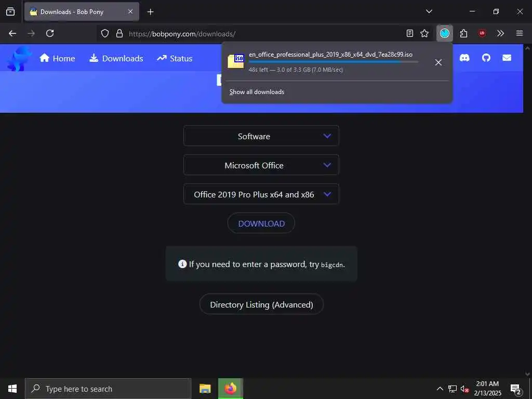Click Show all downloads link
The image size is (532, 399).
(257, 92)
